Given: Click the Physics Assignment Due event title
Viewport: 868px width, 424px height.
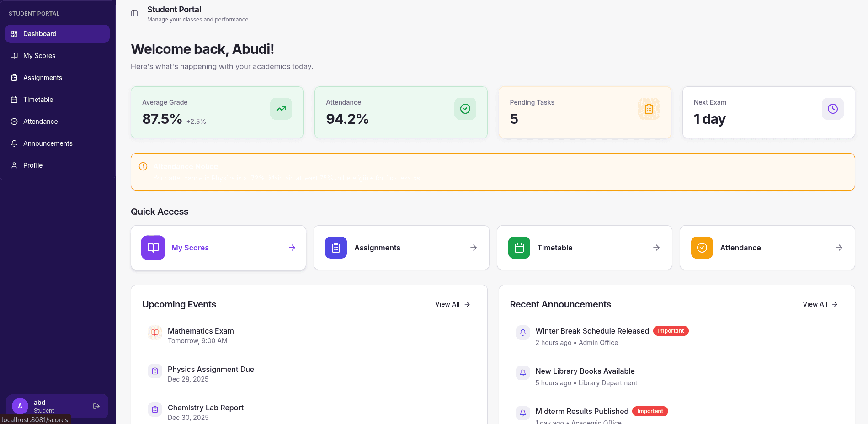Looking at the screenshot, I should pos(211,369).
